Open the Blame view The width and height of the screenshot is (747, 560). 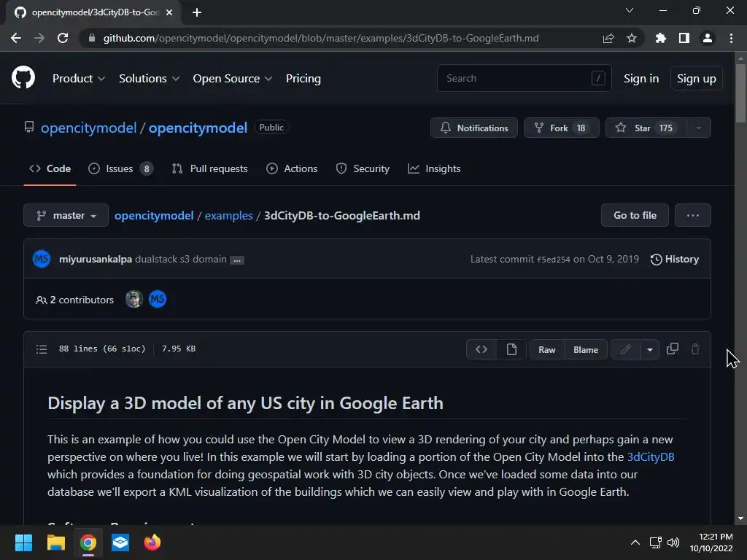click(x=586, y=349)
